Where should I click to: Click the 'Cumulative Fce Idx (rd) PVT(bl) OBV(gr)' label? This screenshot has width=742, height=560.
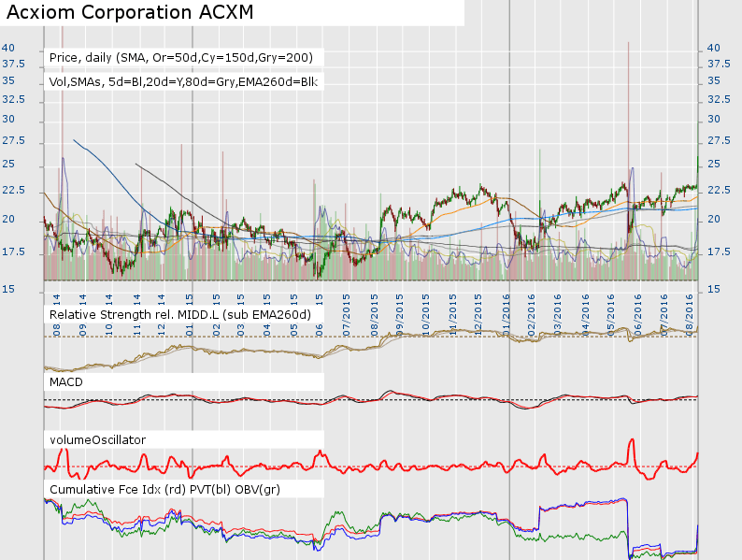(164, 490)
